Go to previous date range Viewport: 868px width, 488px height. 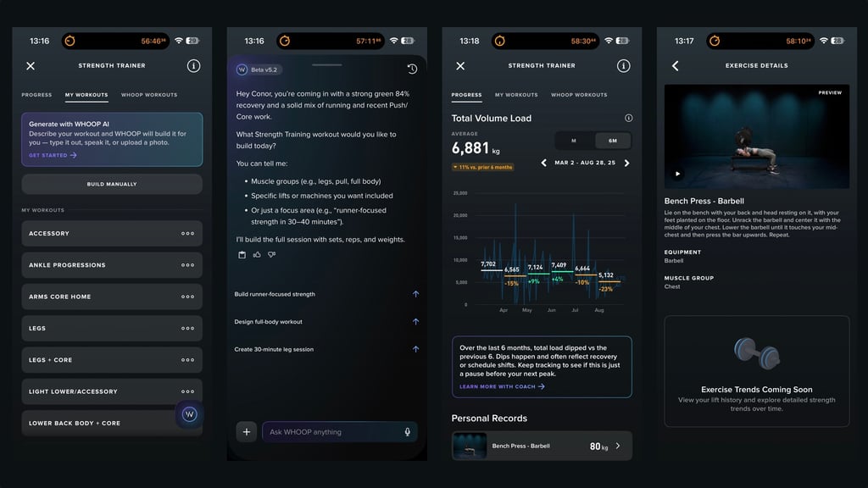coord(543,163)
